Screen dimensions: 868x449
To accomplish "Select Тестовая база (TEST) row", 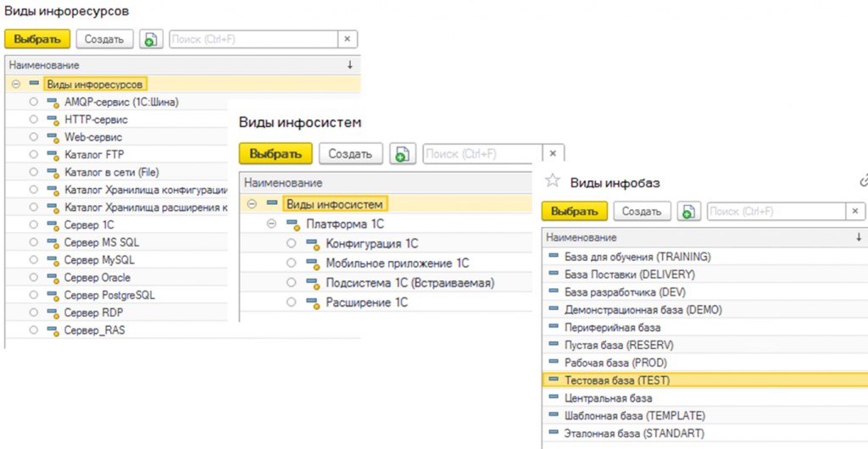I will tap(704, 380).
